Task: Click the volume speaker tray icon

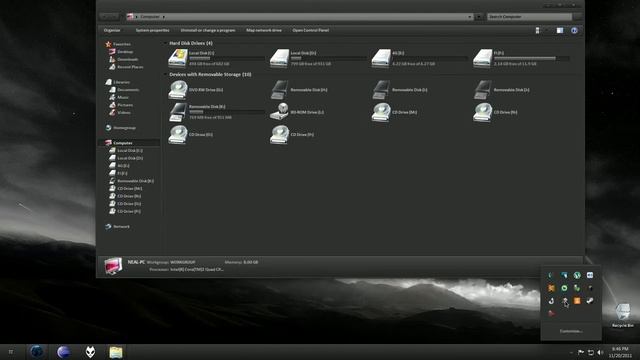Action: coord(600,352)
